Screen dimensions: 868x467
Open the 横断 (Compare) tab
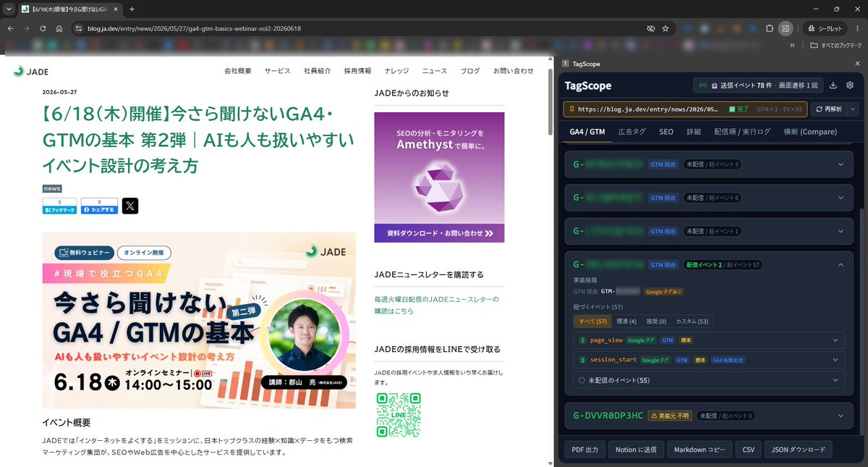(x=810, y=132)
